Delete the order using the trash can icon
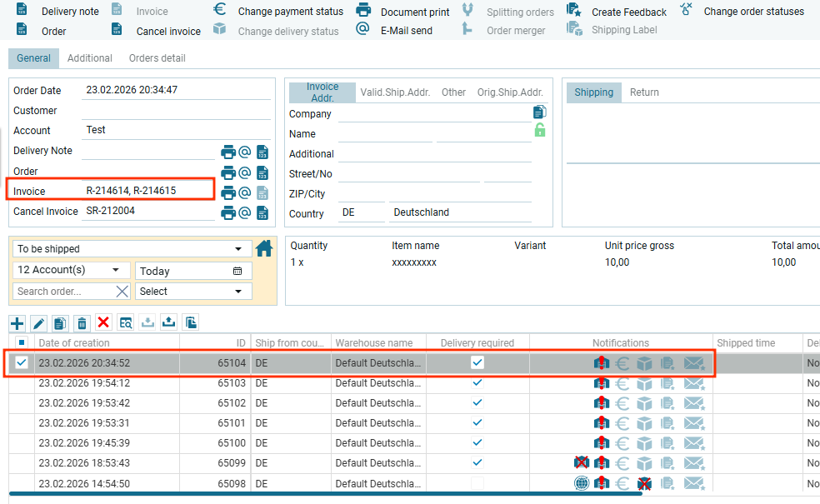This screenshot has height=504, width=820. coord(82,323)
